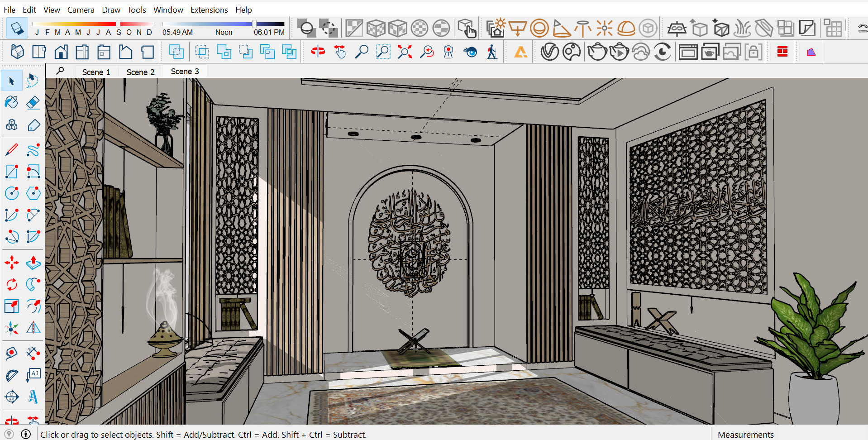
Task: Select the Polygon tool
Action: click(33, 193)
